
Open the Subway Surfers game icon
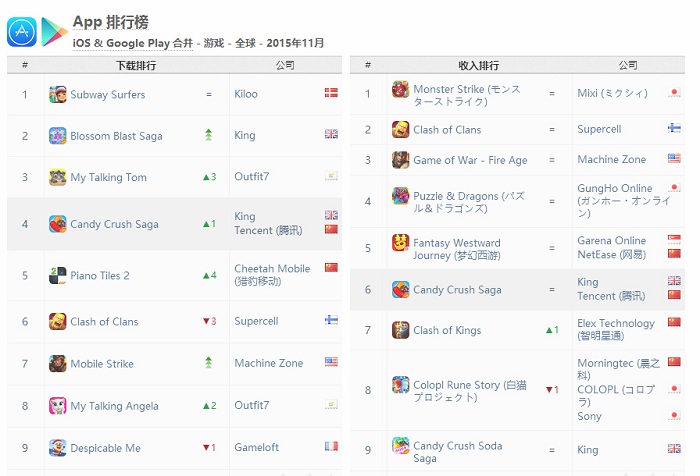tap(58, 95)
